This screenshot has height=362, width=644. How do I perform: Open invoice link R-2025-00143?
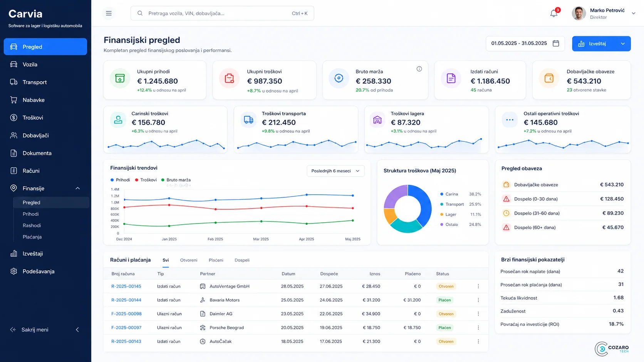(x=126, y=342)
